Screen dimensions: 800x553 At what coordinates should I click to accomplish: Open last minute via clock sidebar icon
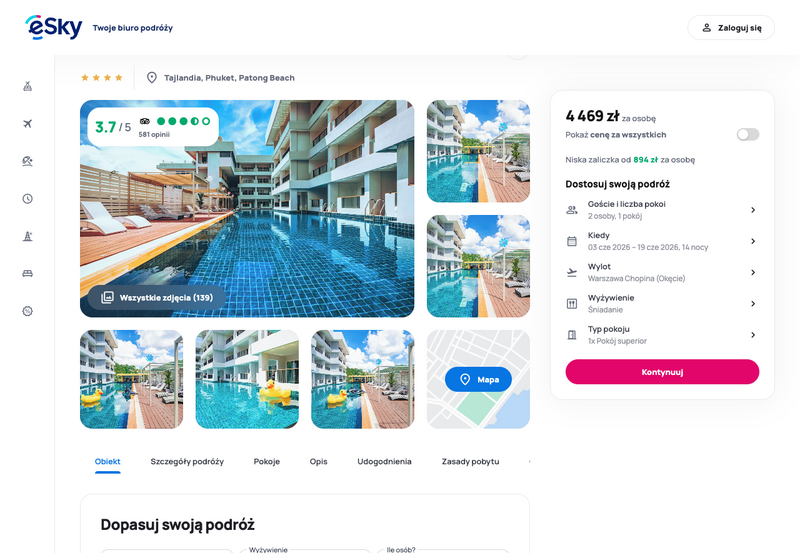click(x=28, y=198)
